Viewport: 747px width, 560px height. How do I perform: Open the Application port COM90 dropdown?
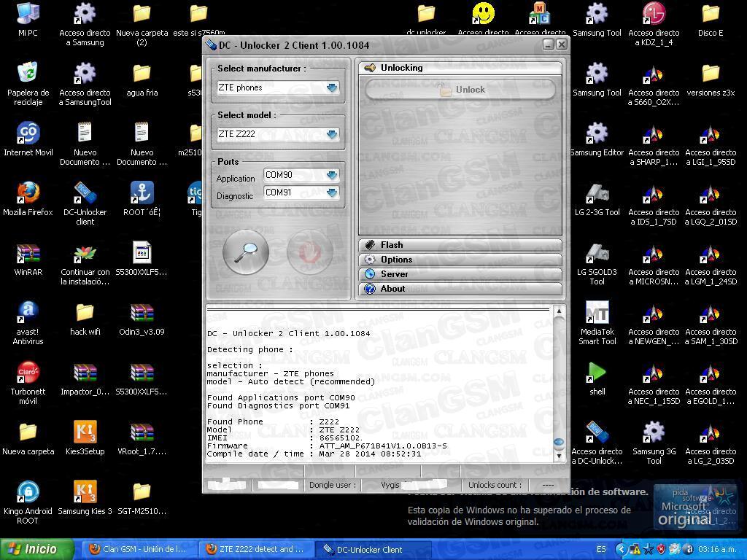pyautogui.click(x=301, y=175)
